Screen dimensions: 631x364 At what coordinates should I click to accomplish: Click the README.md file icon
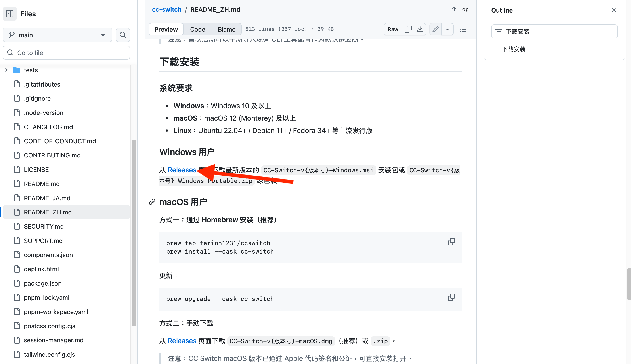point(17,184)
